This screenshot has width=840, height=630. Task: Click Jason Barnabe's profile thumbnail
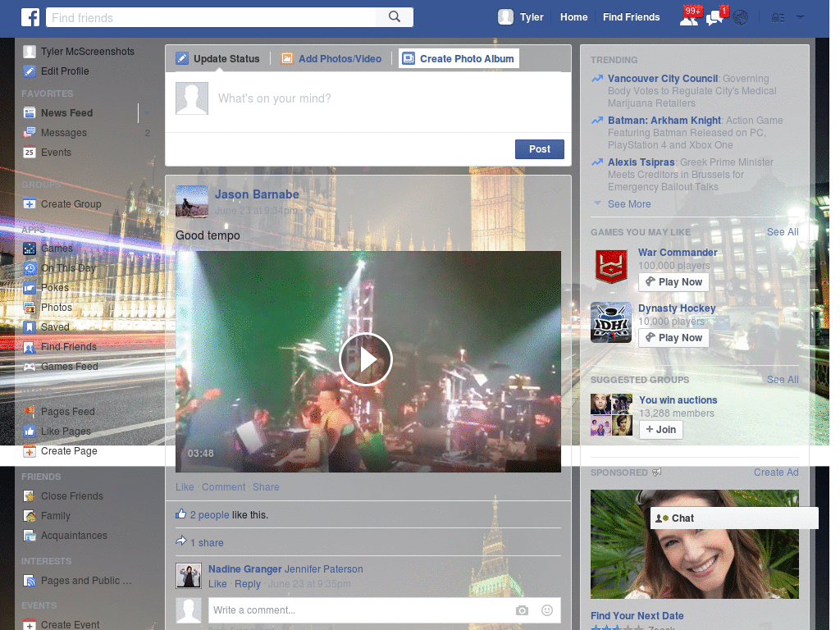192,202
